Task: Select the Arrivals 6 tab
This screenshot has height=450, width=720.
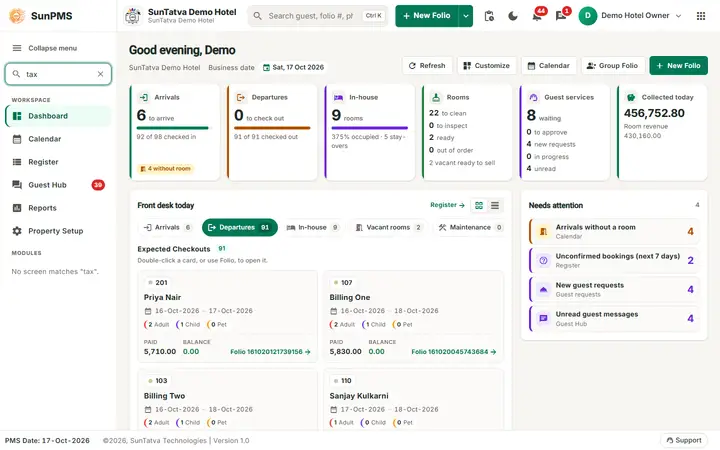Action: point(167,227)
